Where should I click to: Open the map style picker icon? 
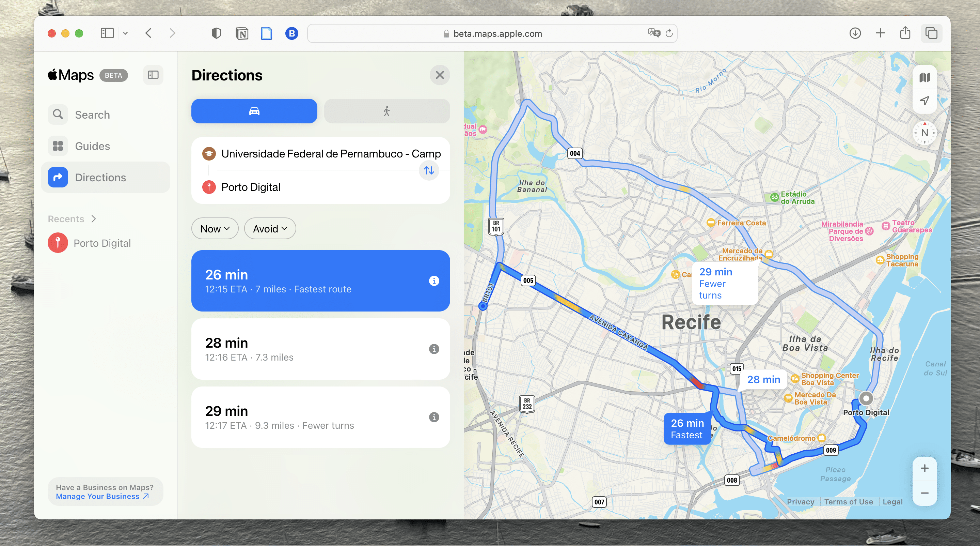pyautogui.click(x=924, y=77)
